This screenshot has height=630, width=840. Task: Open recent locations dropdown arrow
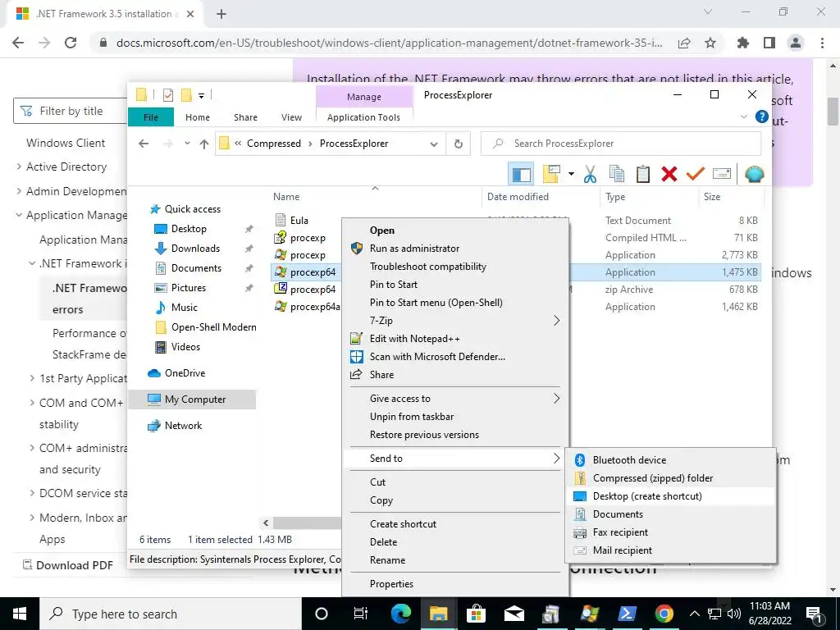tap(187, 144)
